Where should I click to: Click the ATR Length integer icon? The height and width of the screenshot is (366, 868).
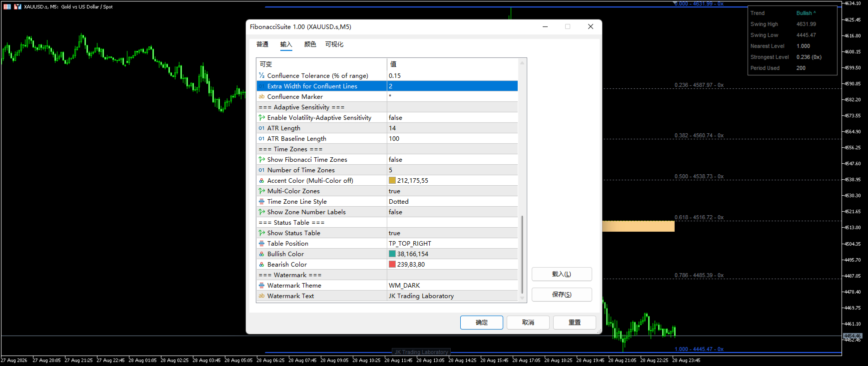[261, 128]
